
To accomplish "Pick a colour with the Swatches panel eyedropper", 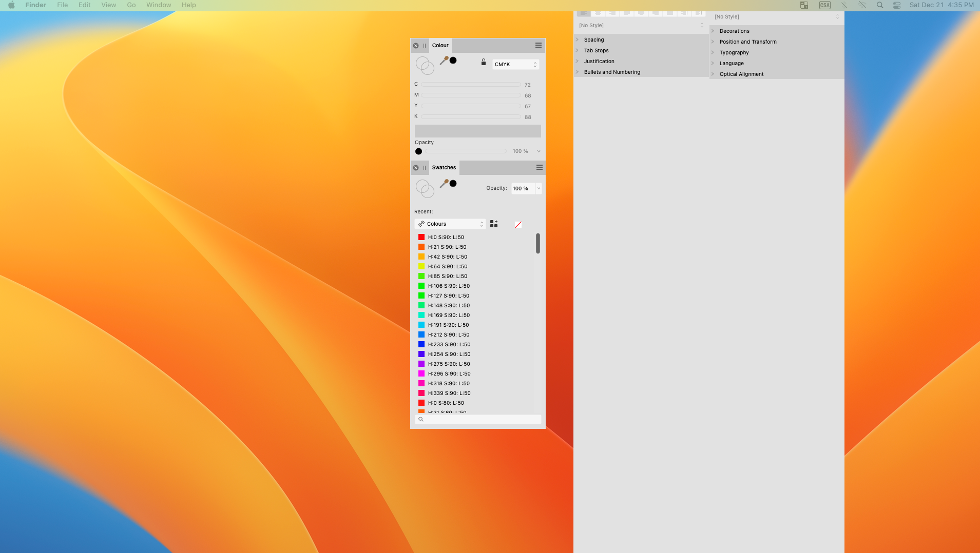I will 444,184.
